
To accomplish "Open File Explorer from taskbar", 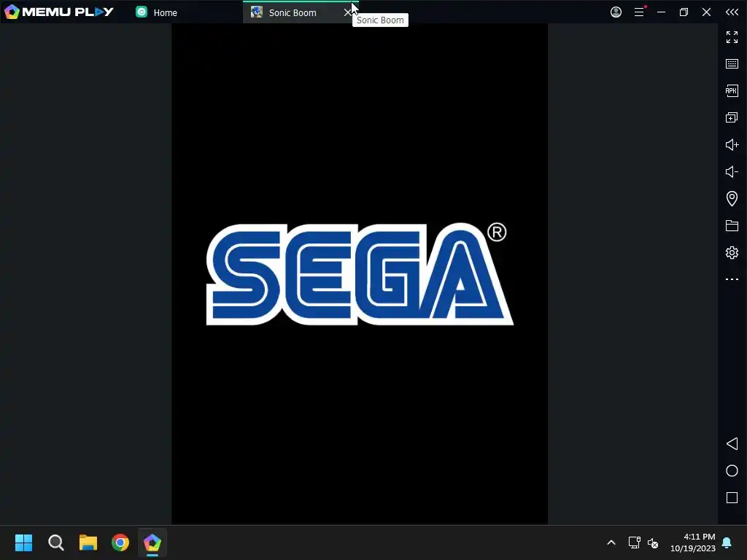I will (x=88, y=542).
